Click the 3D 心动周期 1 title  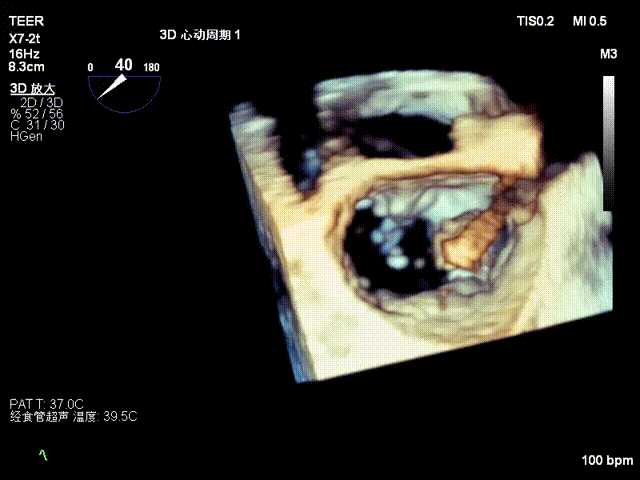(200, 35)
